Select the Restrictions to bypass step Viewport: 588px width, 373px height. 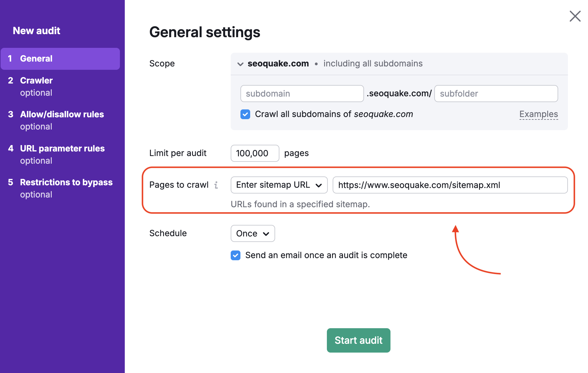click(66, 182)
